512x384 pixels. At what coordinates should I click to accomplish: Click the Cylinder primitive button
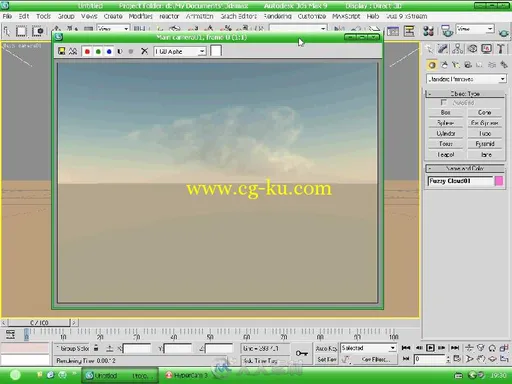[x=446, y=134]
